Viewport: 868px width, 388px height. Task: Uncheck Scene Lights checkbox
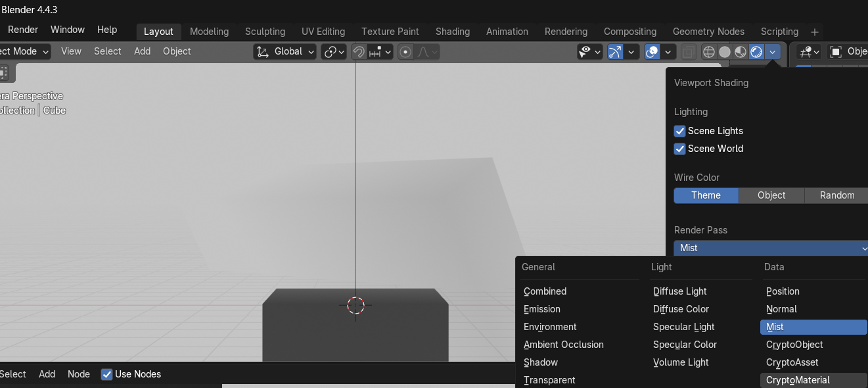[x=680, y=131]
